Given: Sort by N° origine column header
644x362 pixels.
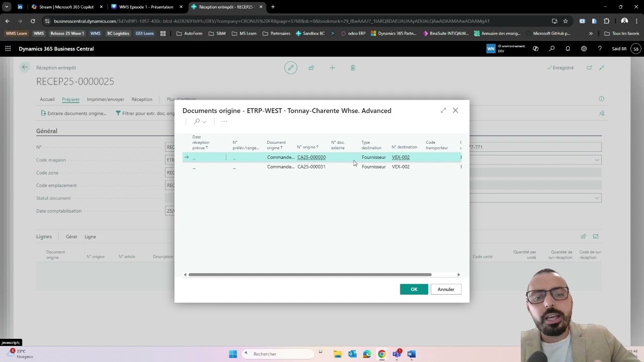Looking at the screenshot, I should pyautogui.click(x=308, y=147).
